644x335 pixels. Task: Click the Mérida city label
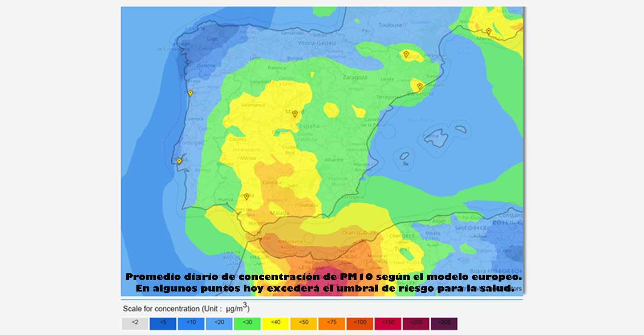click(x=248, y=158)
